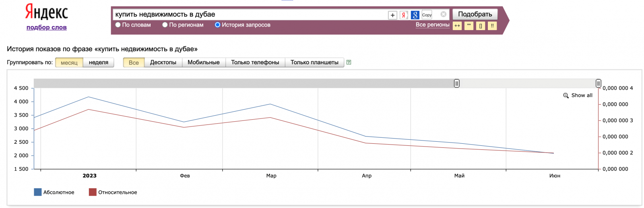The height and width of the screenshot is (208, 644).
Task: Click the 'Мар' axis label
Action: [271, 176]
